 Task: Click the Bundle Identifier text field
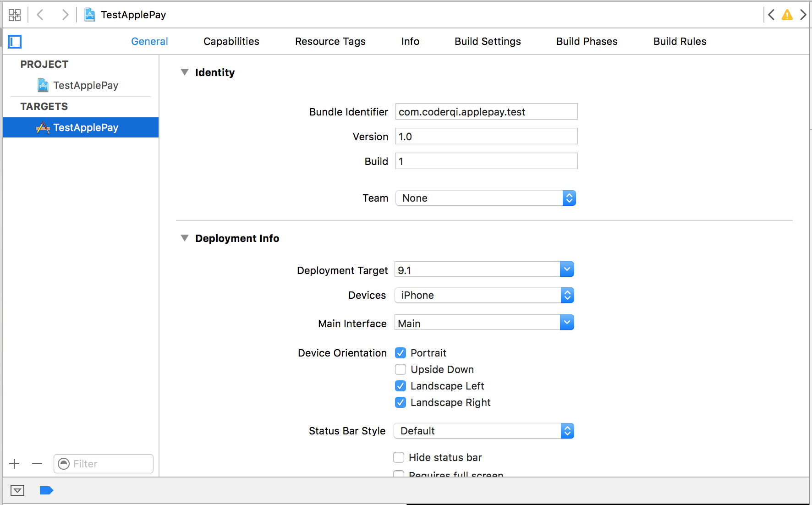pos(486,112)
